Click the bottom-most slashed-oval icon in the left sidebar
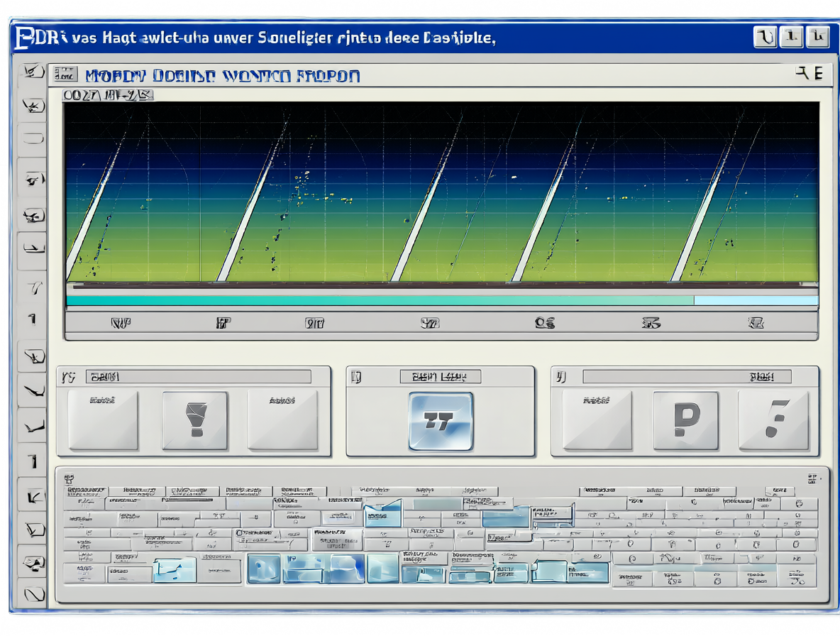The image size is (840, 636). click(x=34, y=594)
